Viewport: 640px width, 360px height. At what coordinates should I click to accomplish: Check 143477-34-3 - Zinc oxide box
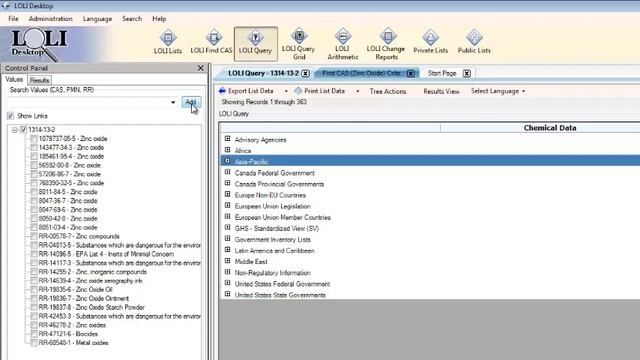click(x=34, y=148)
